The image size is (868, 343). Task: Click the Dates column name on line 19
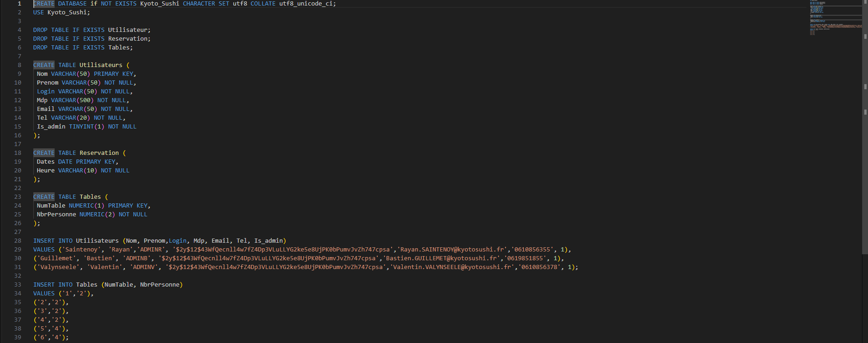(45, 162)
